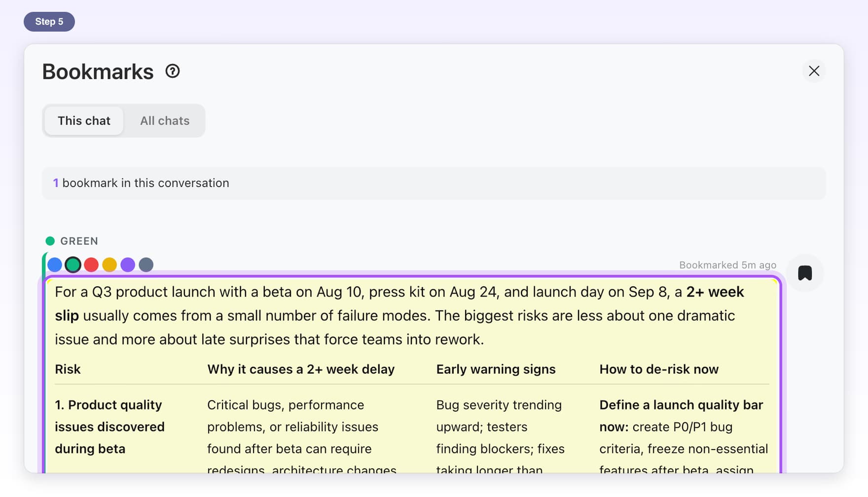Click the 'Critical bugs, performance problems' cell
The height and width of the screenshot is (497, 868).
(x=302, y=435)
